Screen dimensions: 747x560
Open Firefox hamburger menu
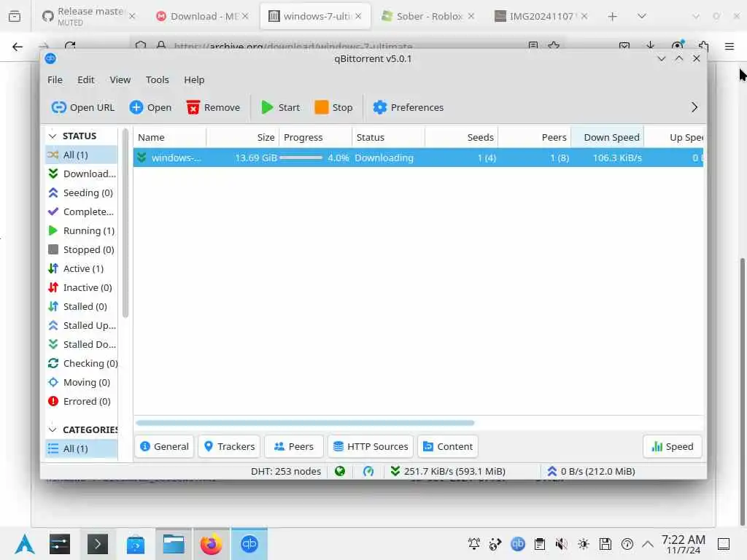coord(729,46)
